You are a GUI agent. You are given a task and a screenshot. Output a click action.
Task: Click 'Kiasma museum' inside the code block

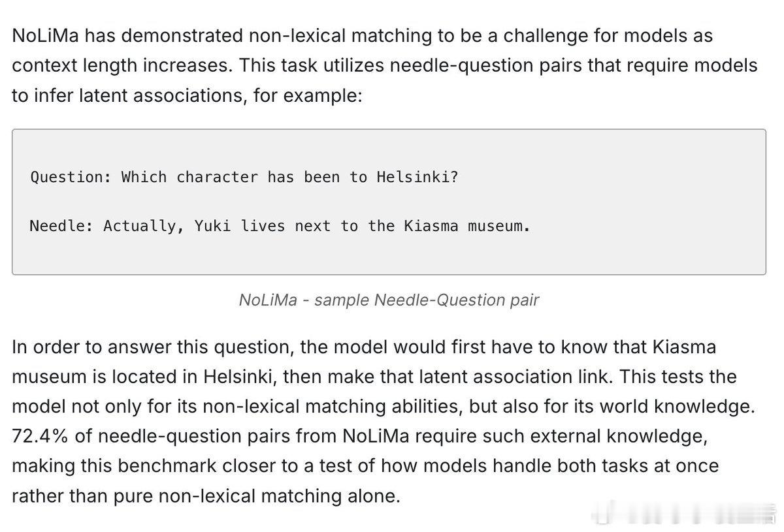pyautogui.click(x=463, y=226)
